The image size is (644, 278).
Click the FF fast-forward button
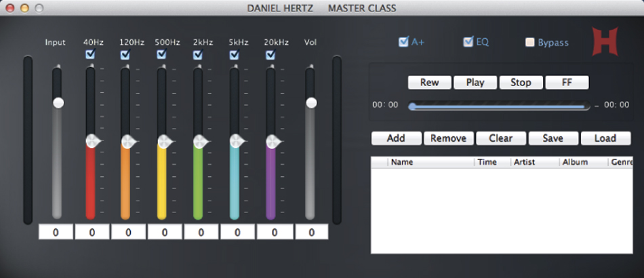pyautogui.click(x=566, y=83)
